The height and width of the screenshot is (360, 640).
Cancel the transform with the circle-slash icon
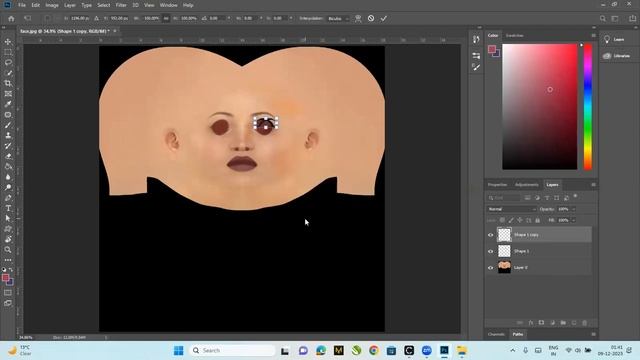pyautogui.click(x=371, y=18)
